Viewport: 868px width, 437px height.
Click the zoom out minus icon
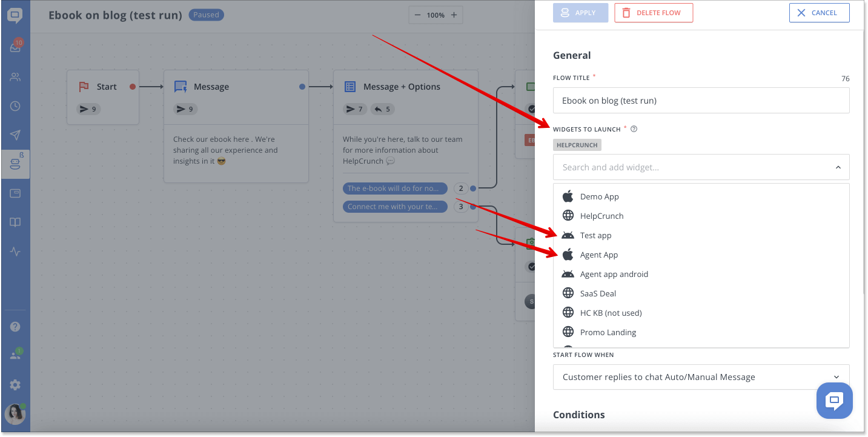(x=417, y=15)
